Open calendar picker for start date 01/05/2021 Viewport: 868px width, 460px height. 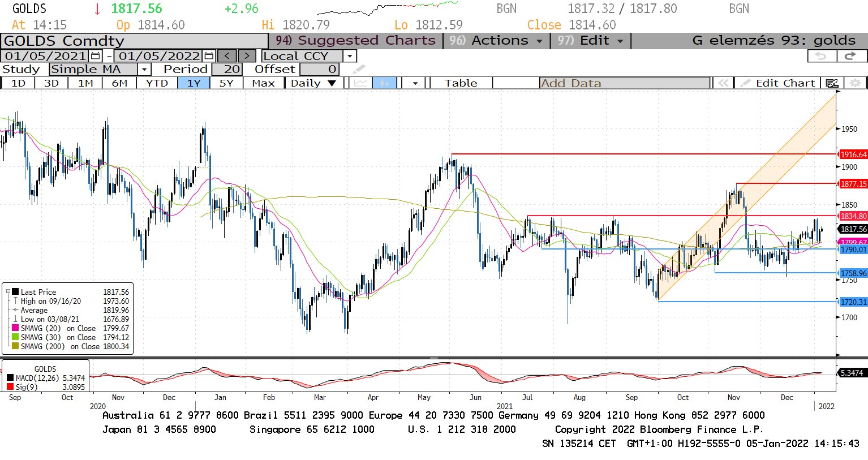coord(95,56)
